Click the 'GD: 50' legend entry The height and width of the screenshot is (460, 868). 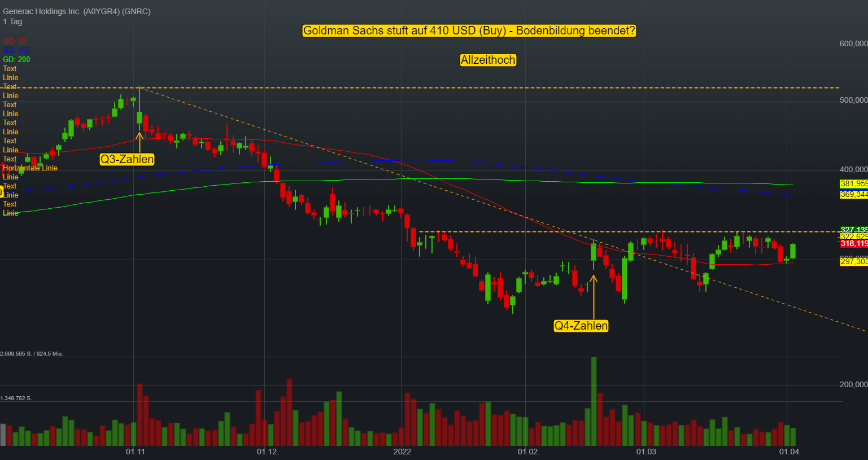pyautogui.click(x=14, y=41)
